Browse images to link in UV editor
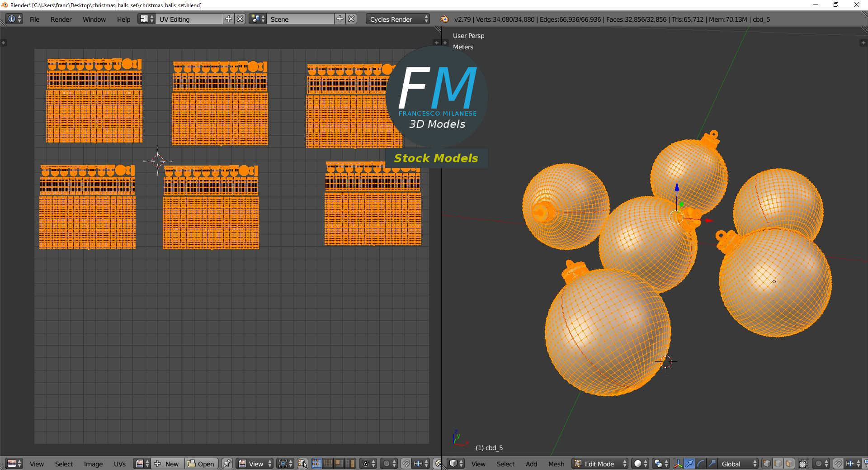The height and width of the screenshot is (470, 868). point(142,464)
